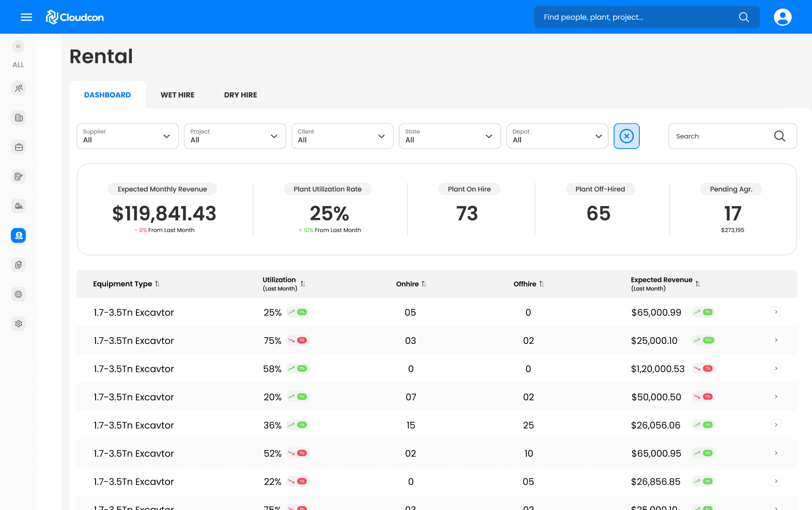This screenshot has height=510, width=812.
Task: Click the user profile avatar
Action: [x=783, y=17]
